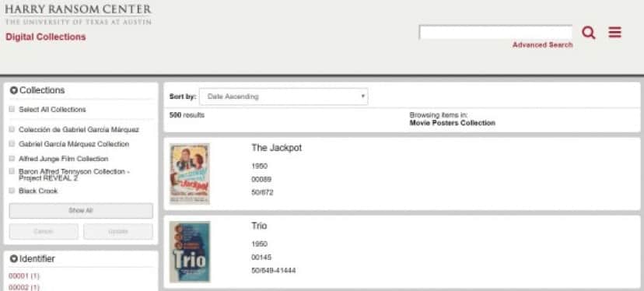This screenshot has height=291, width=644.
Task: Click the Update button in Collections
Action: pyautogui.click(x=118, y=231)
